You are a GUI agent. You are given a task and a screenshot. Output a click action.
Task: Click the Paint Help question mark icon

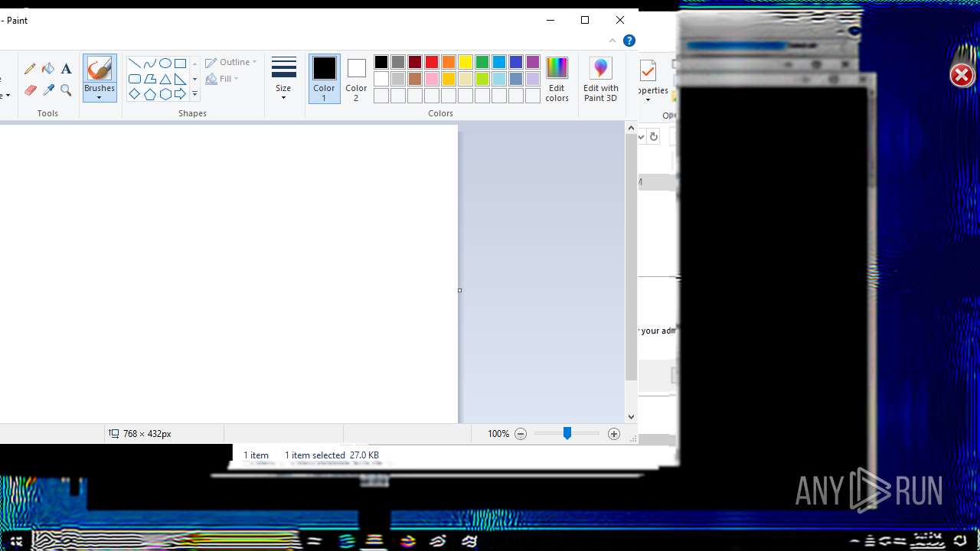click(629, 41)
